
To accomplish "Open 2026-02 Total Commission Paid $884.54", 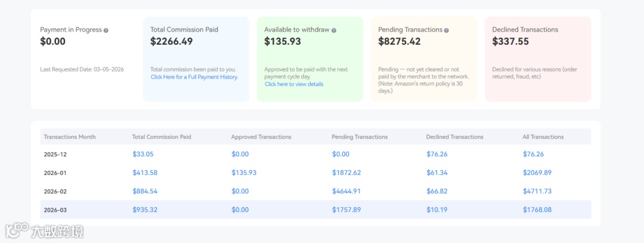I will 145,191.
